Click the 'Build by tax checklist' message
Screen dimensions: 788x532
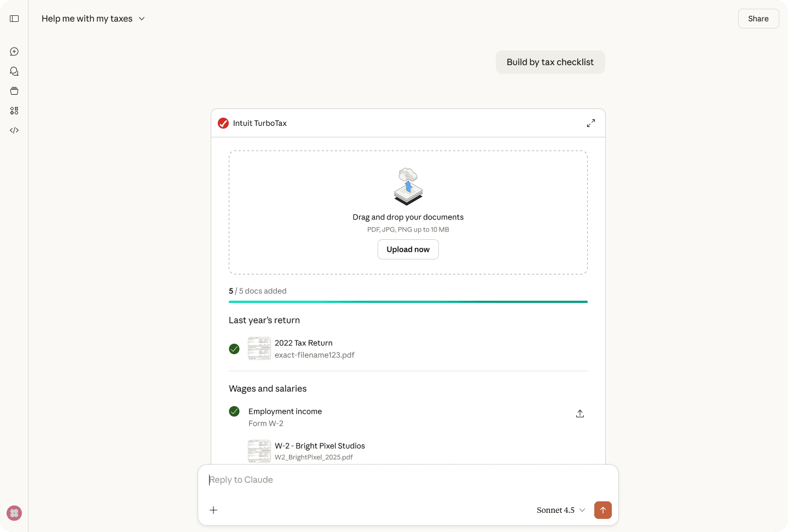[551, 62]
